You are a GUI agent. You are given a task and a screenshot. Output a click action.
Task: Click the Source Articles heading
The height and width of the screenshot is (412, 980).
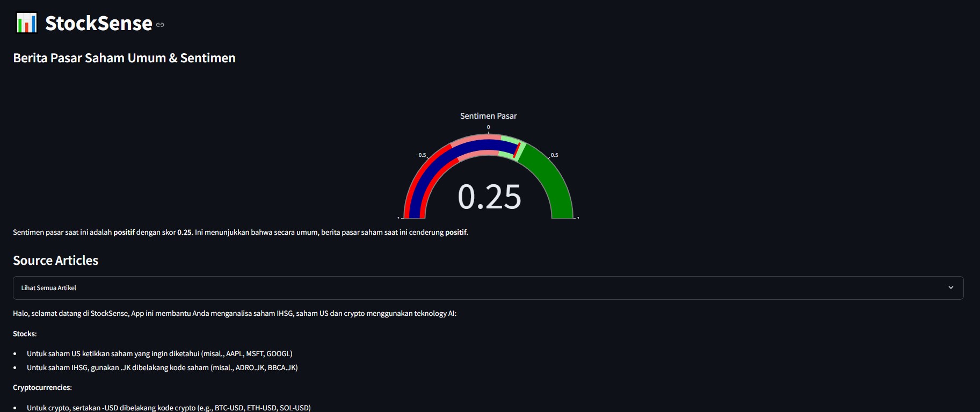click(x=55, y=261)
